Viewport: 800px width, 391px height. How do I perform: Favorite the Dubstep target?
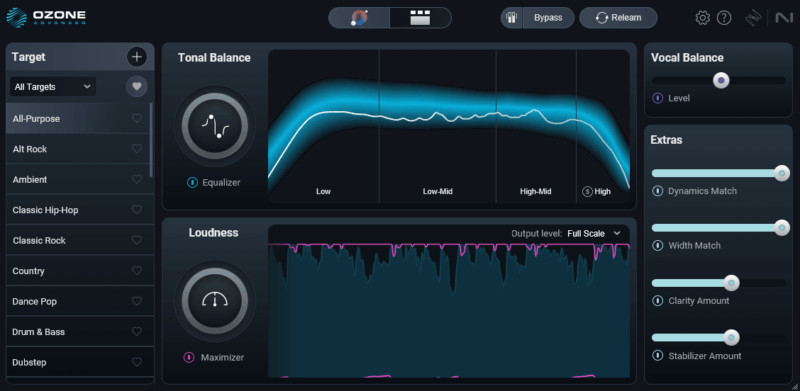(137, 362)
